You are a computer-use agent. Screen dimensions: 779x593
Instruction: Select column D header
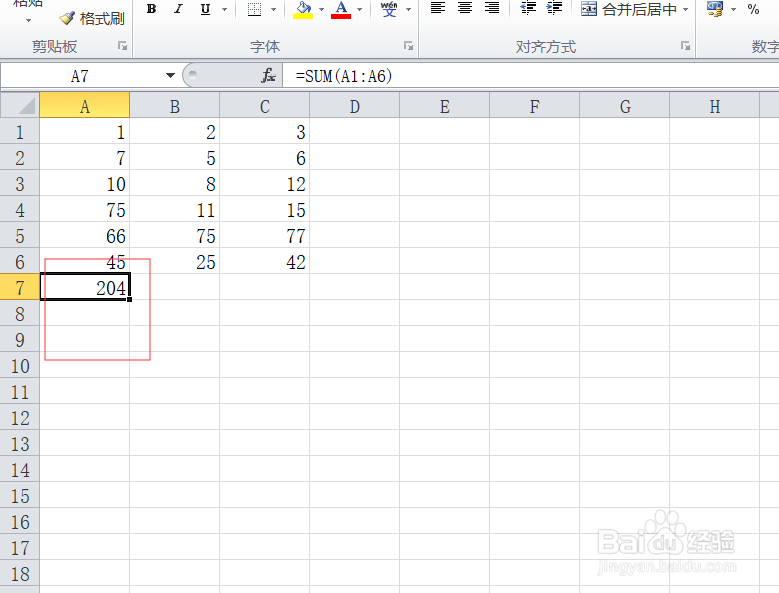(x=354, y=106)
